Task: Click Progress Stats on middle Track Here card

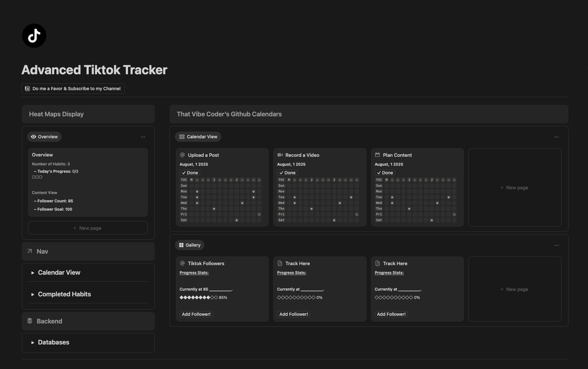Action: pyautogui.click(x=292, y=273)
